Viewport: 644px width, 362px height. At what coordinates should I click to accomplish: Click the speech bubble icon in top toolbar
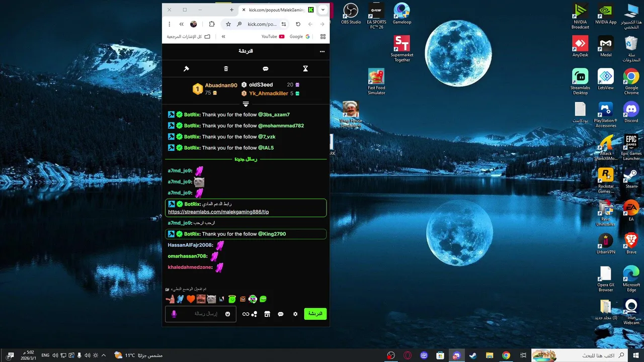tap(266, 69)
